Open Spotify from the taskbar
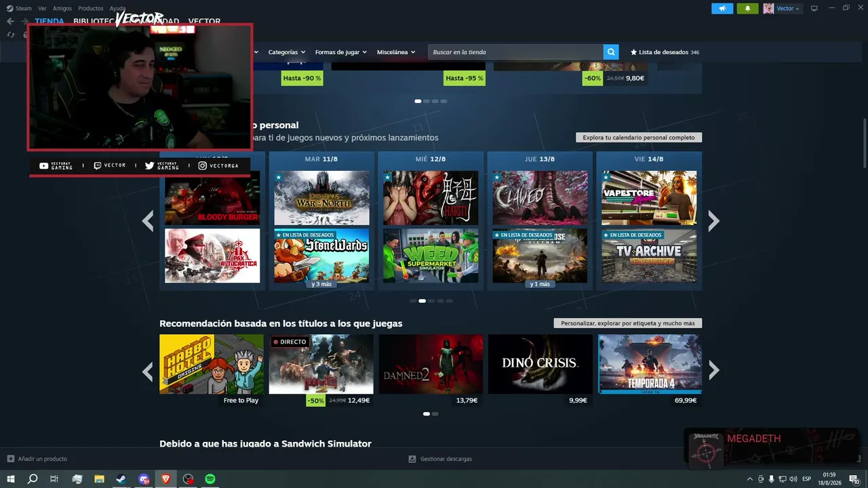The width and height of the screenshot is (868, 488). tap(210, 479)
